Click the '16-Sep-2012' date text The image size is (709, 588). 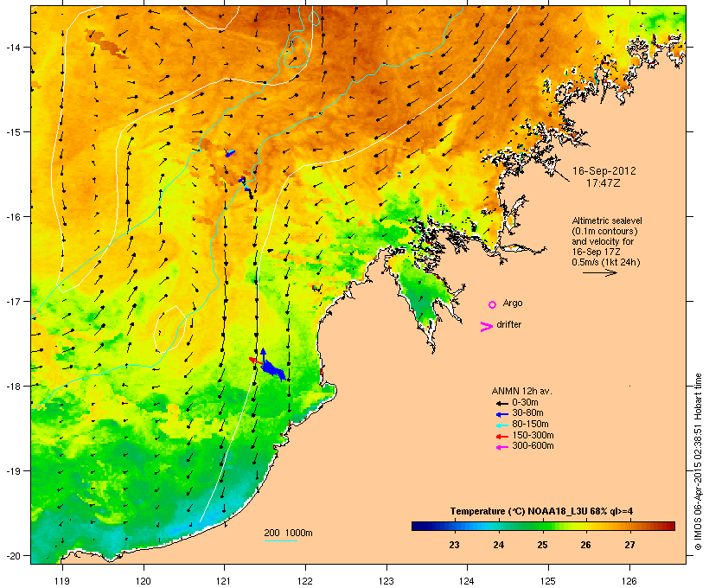604,171
